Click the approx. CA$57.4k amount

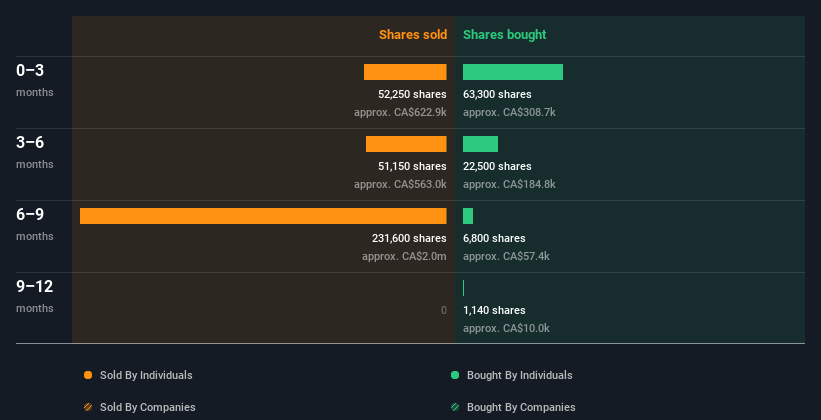(506, 256)
